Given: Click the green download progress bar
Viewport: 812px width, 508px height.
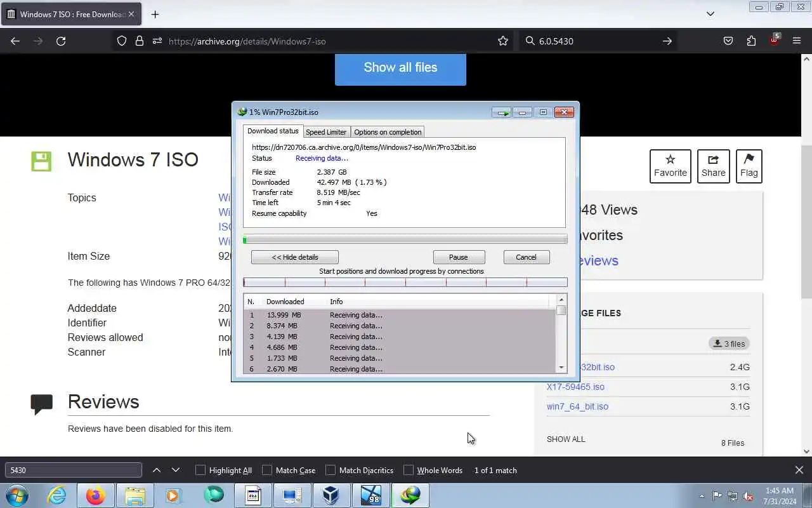Looking at the screenshot, I should [x=405, y=239].
